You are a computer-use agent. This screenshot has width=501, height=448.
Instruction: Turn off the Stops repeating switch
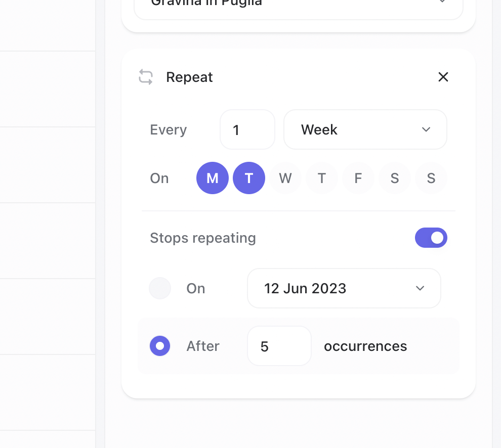coord(431,238)
